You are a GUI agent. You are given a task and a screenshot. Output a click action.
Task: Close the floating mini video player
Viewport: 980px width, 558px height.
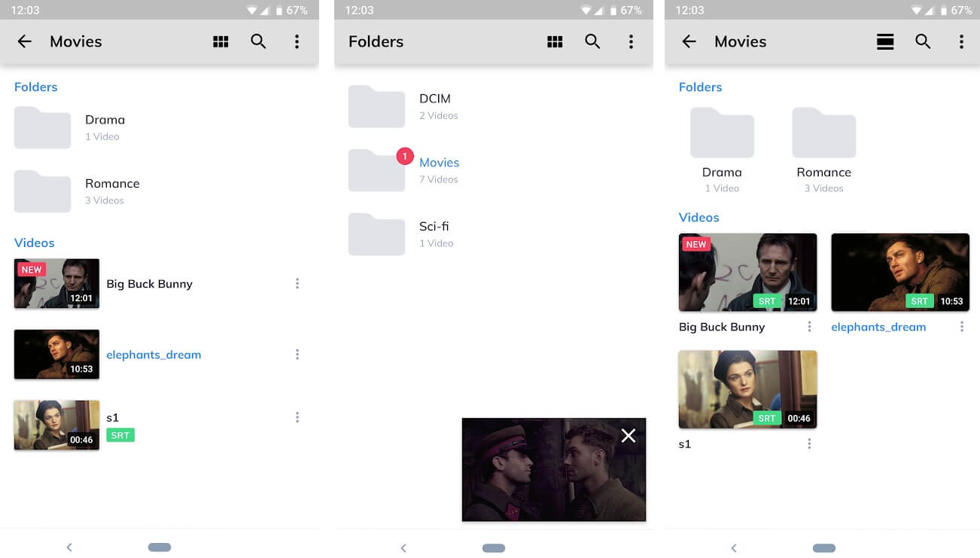pyautogui.click(x=628, y=435)
